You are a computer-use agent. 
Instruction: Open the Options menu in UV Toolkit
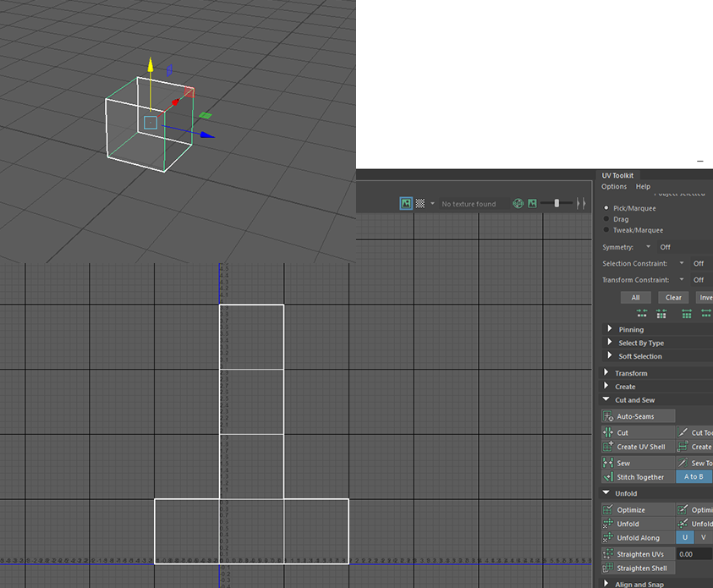(x=614, y=186)
